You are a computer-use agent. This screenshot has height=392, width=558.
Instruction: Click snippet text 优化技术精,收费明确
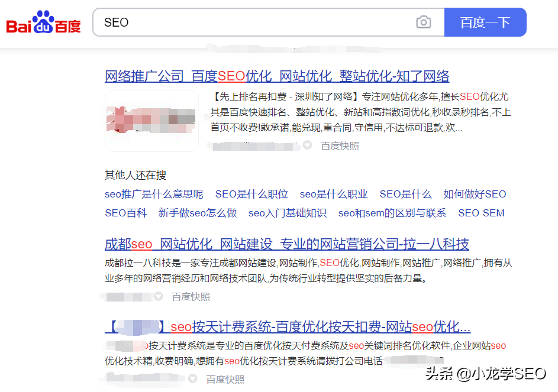point(149,361)
